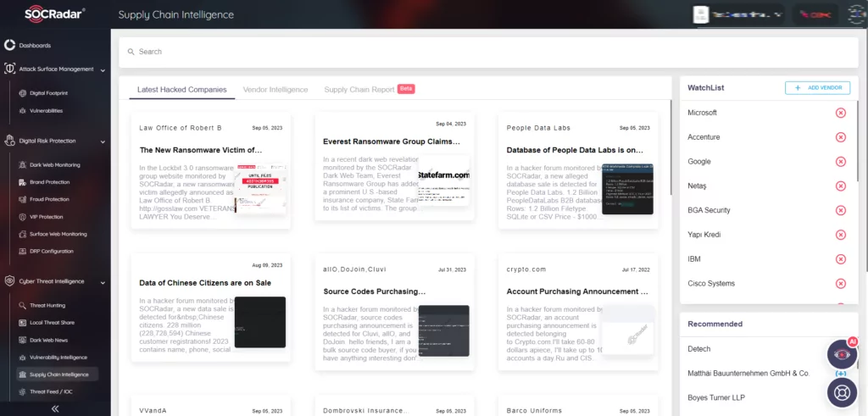
Task: Click the People Data Labs card thumbnail
Action: (x=627, y=189)
